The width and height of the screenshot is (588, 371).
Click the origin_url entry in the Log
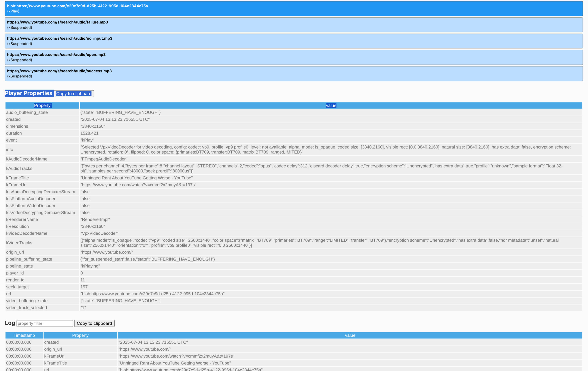[53, 349]
